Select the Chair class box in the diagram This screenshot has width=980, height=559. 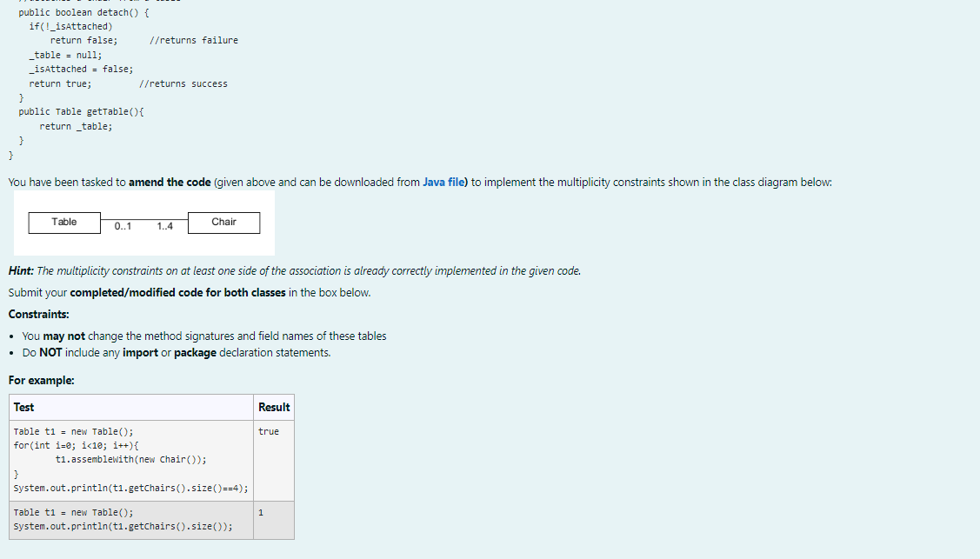point(223,222)
